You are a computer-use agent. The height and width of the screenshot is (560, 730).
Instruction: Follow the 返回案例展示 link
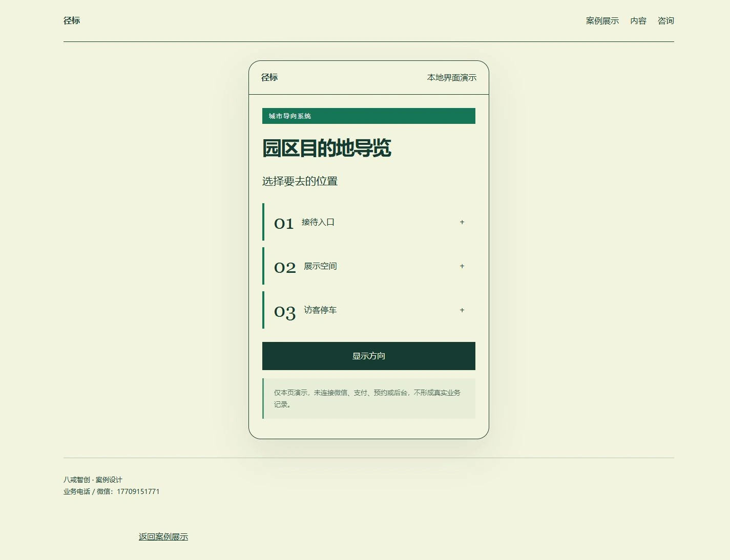pos(163,536)
